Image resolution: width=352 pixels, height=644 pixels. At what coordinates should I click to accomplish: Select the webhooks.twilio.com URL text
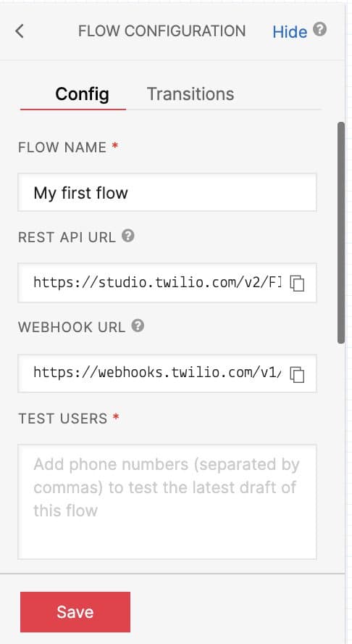158,373
